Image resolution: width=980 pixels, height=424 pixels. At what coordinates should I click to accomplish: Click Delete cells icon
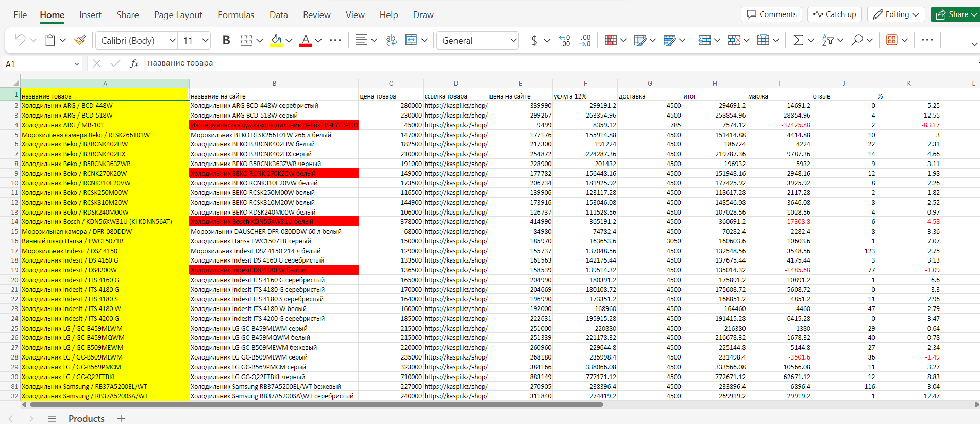point(734,40)
